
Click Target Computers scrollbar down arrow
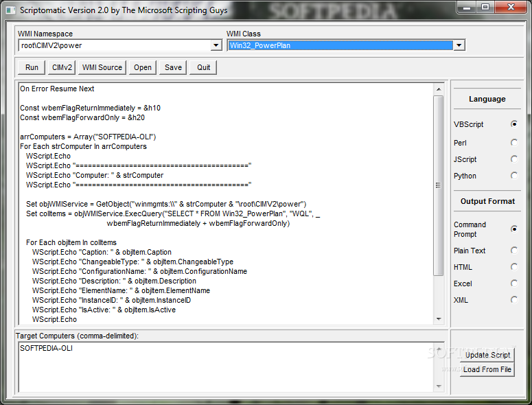tap(439, 386)
